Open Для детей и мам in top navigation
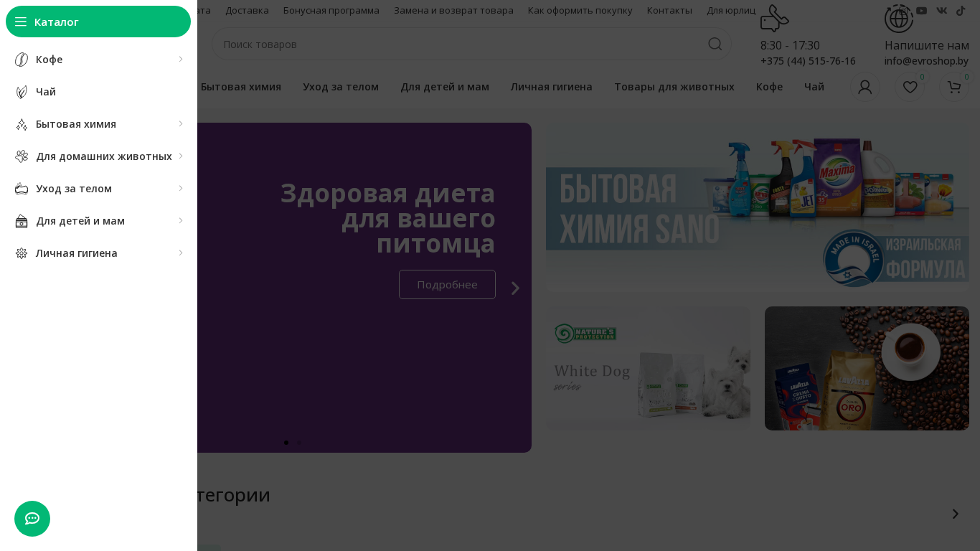This screenshot has width=980, height=551. (x=445, y=87)
